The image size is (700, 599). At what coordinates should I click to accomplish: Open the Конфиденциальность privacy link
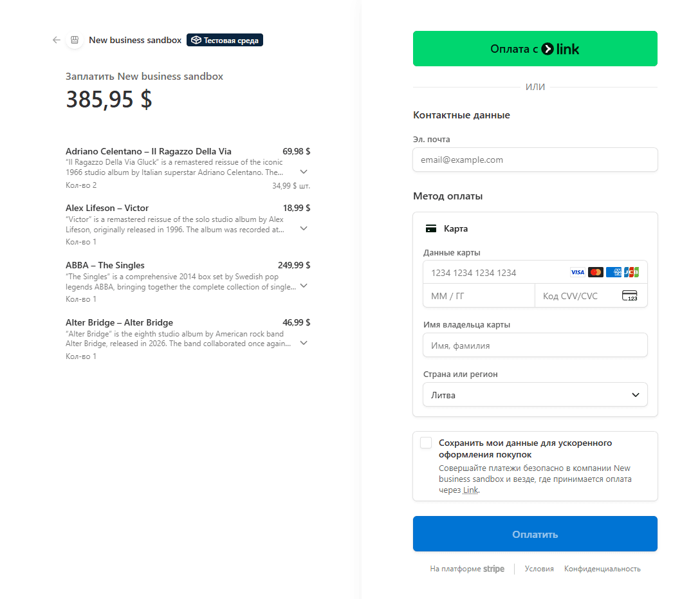click(602, 569)
